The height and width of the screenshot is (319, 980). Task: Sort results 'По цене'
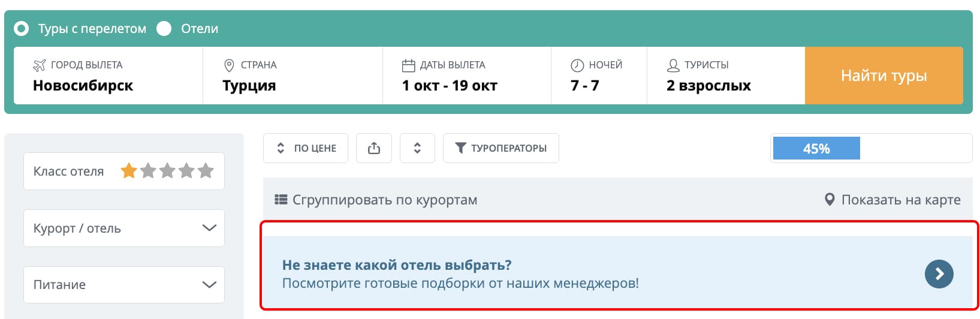[x=306, y=148]
